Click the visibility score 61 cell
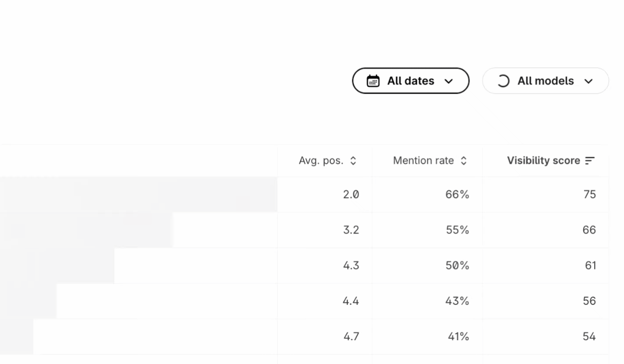624x364 pixels. pyautogui.click(x=590, y=265)
